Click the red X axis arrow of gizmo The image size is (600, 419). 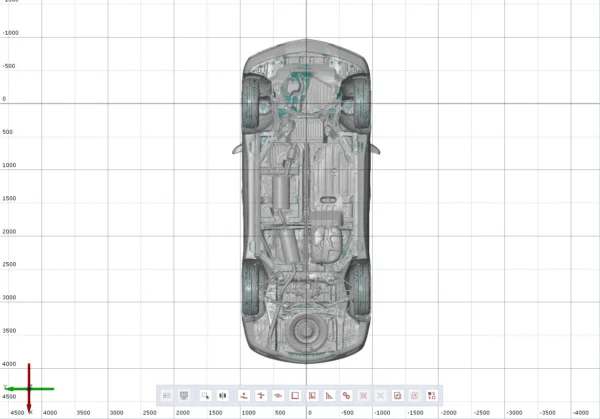pyautogui.click(x=29, y=388)
